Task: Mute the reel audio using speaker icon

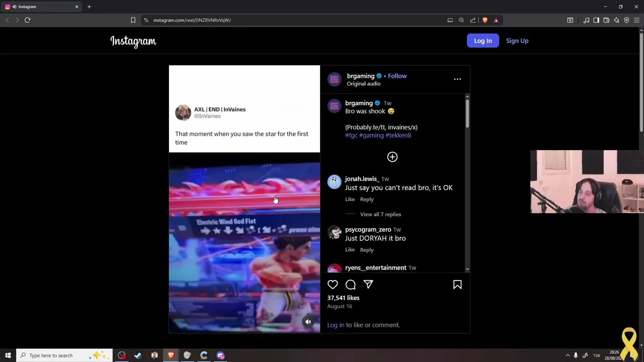Action: pos(308,322)
